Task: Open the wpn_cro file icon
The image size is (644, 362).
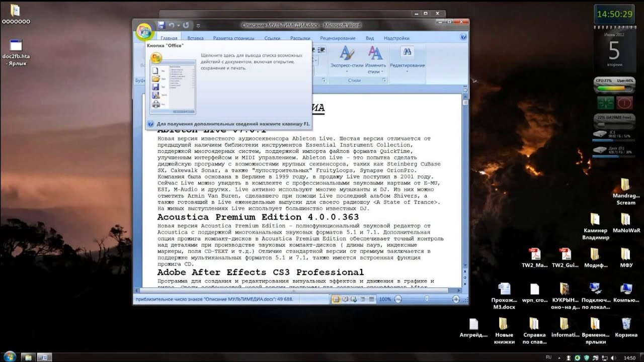Action: (x=534, y=293)
